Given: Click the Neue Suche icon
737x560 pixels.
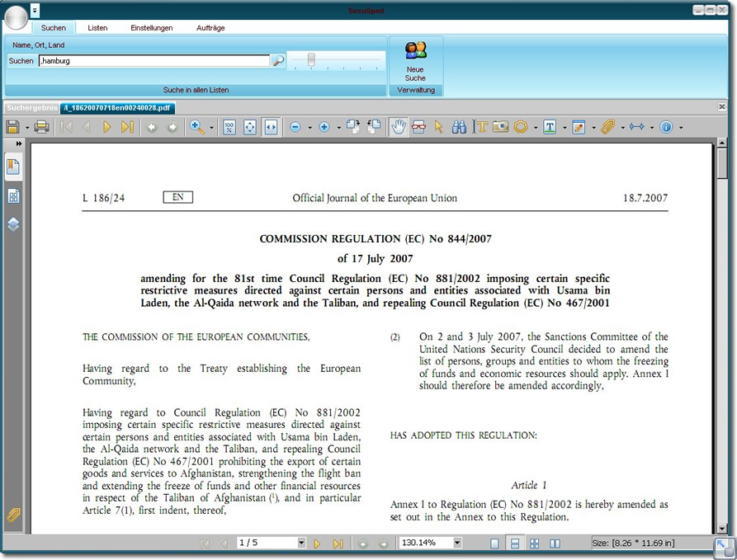Looking at the screenshot, I should (x=415, y=60).
